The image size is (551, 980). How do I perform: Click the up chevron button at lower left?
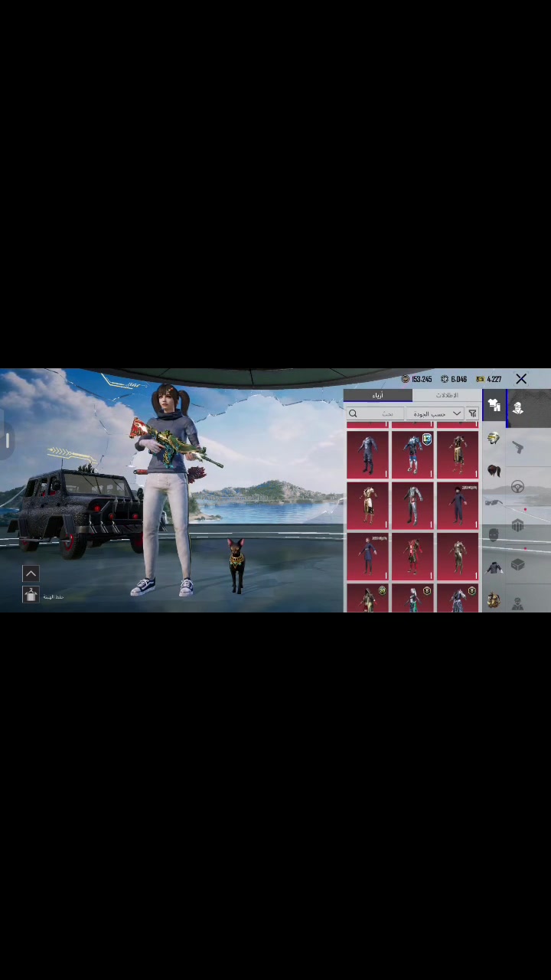(31, 573)
